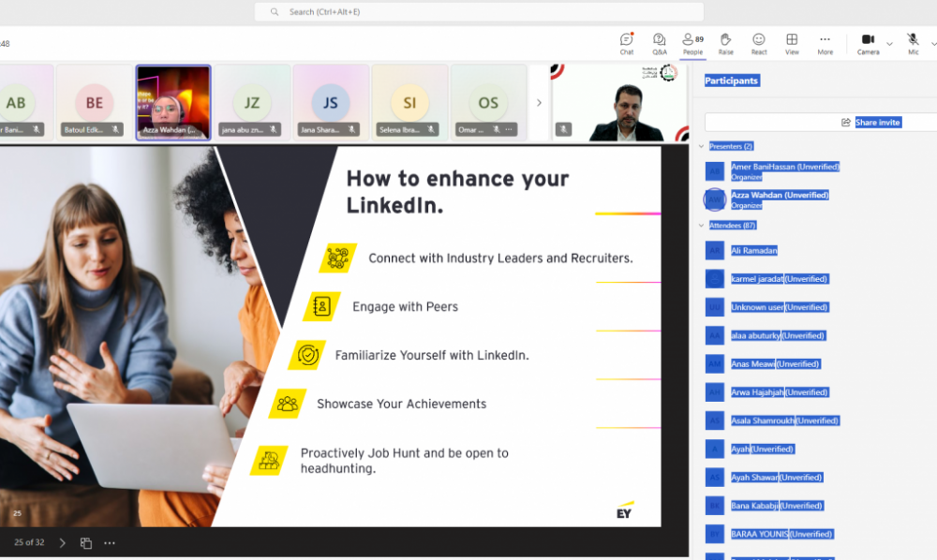Change the meeting View layout

click(x=792, y=43)
